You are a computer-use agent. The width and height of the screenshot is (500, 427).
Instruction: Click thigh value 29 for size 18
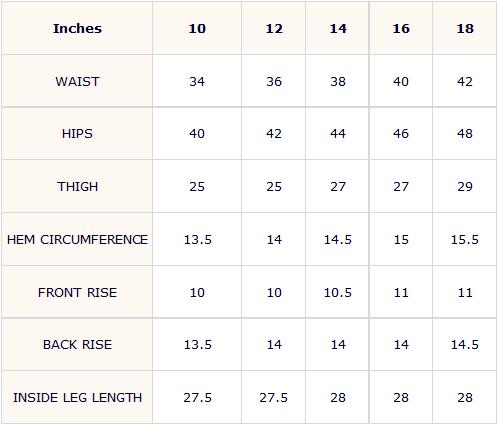(465, 186)
